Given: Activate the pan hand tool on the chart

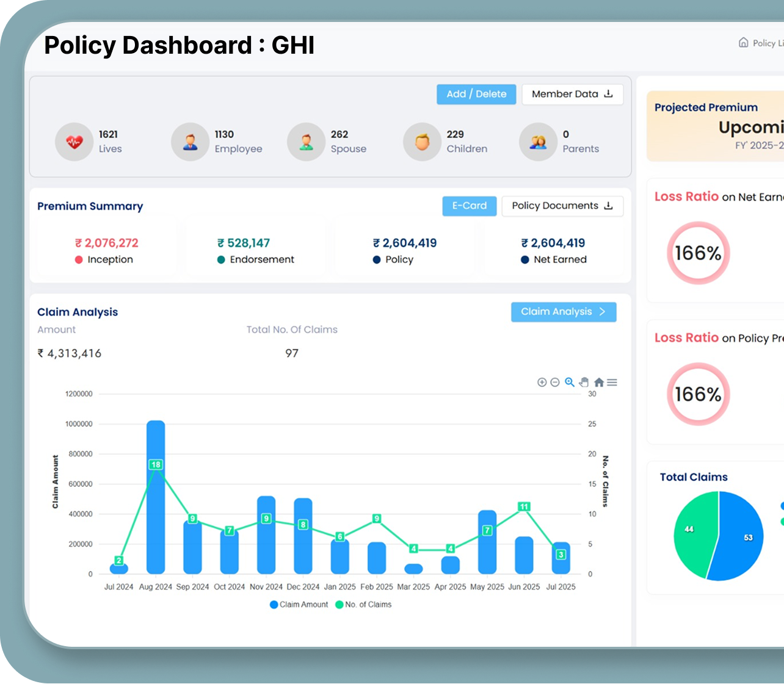Looking at the screenshot, I should tap(584, 382).
